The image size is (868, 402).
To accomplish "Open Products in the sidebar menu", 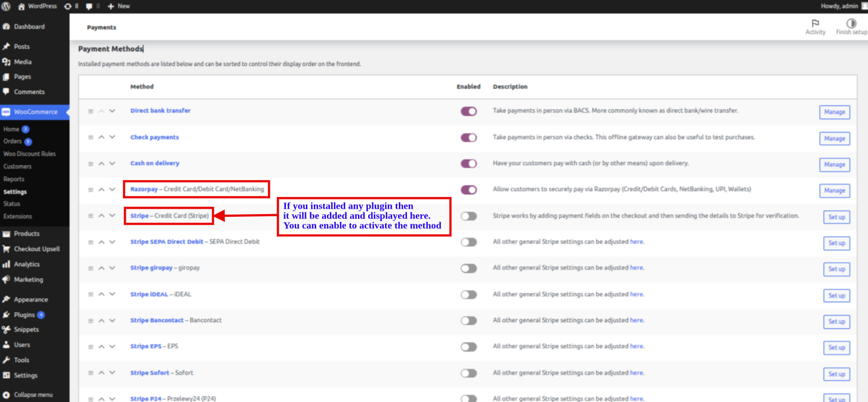I will 27,234.
